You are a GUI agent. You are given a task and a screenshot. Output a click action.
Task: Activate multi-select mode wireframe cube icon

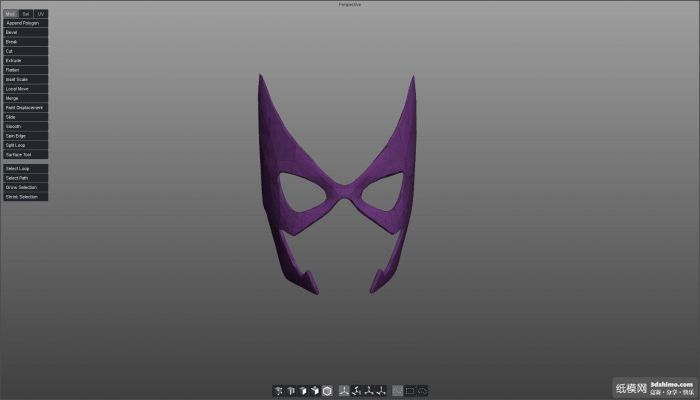(x=327, y=391)
